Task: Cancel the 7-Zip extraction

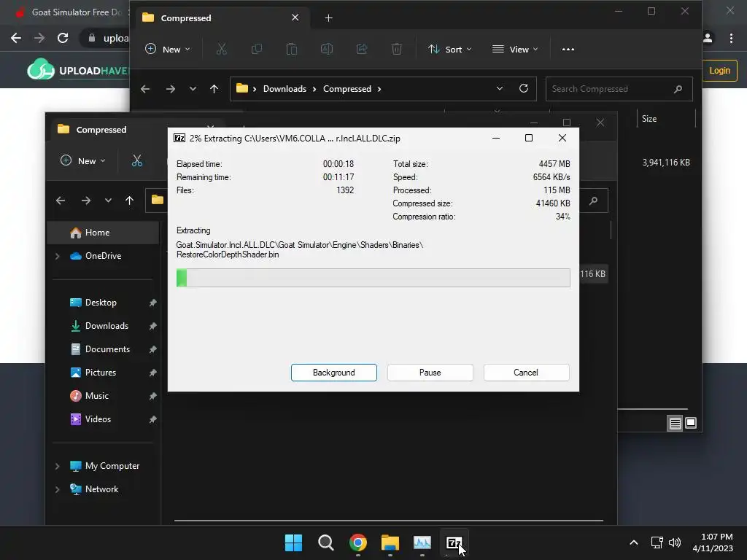Action: point(526,373)
